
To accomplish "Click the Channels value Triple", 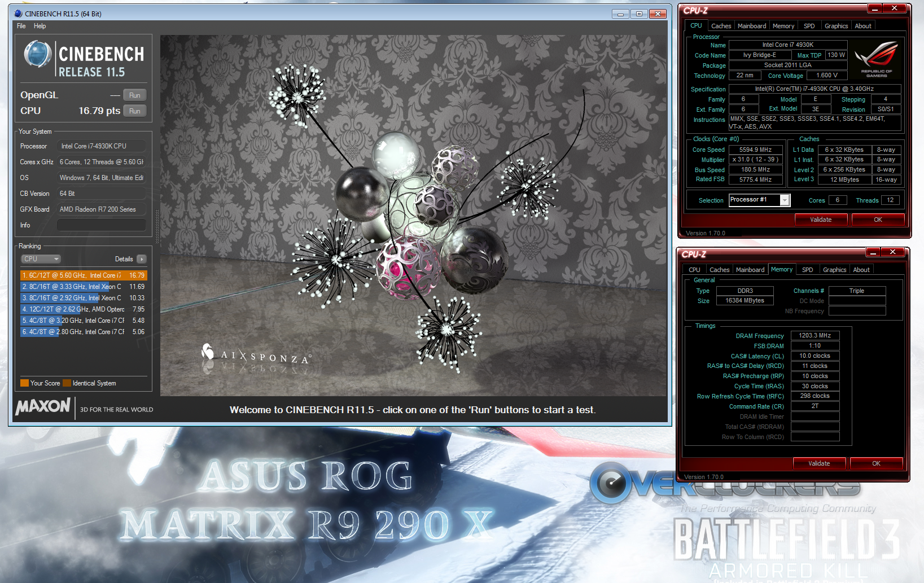I will tap(857, 291).
